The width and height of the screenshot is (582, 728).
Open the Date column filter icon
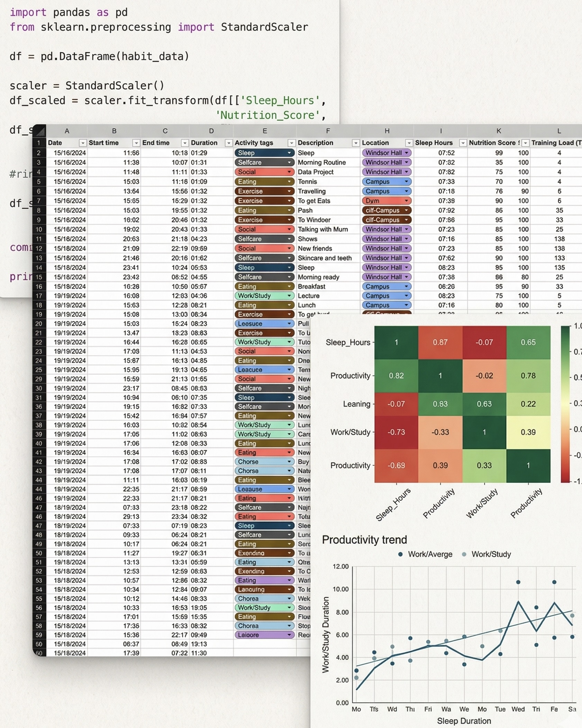pyautogui.click(x=83, y=143)
